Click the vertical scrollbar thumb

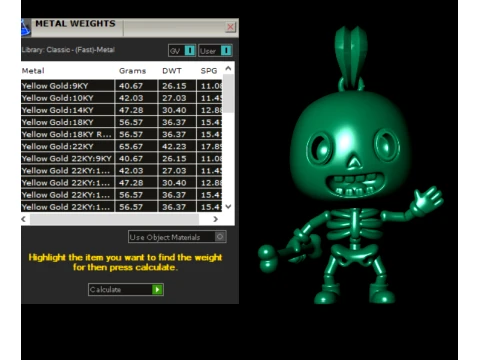coord(228,94)
